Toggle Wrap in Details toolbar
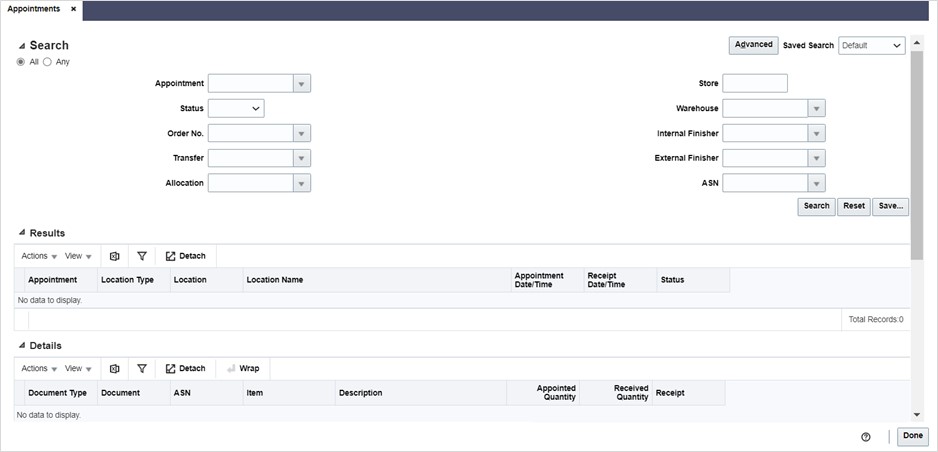 243,369
